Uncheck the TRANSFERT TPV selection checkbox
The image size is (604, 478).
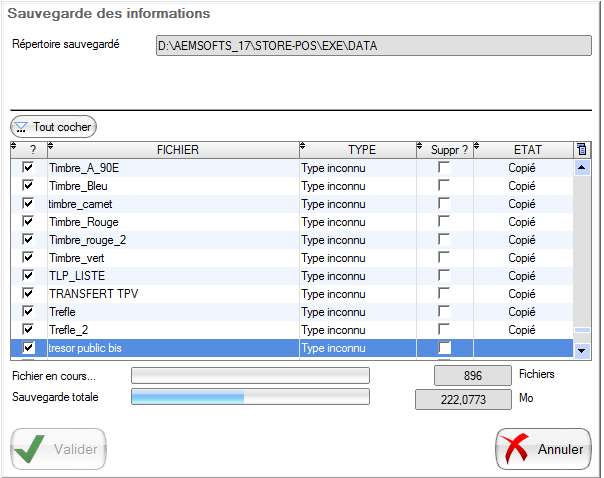click(28, 294)
